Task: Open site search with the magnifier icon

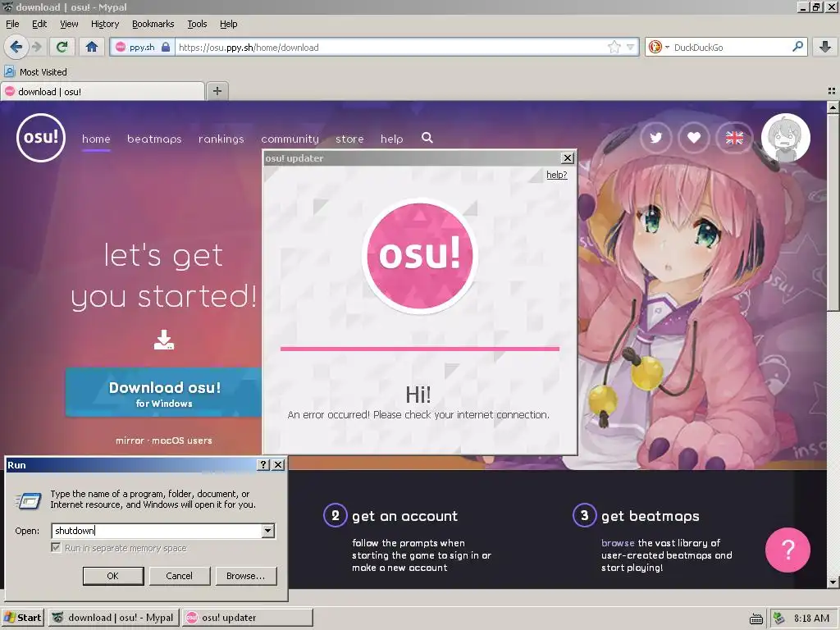Action: tap(427, 138)
